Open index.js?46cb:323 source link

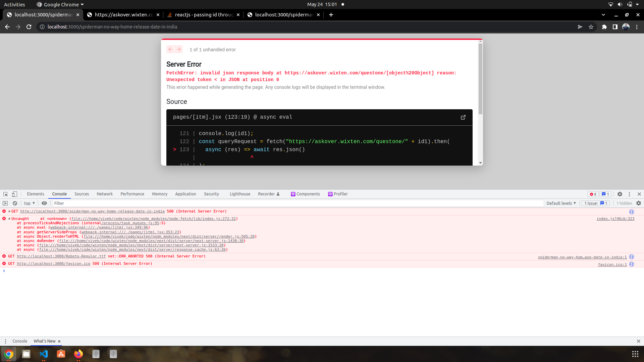(615, 219)
